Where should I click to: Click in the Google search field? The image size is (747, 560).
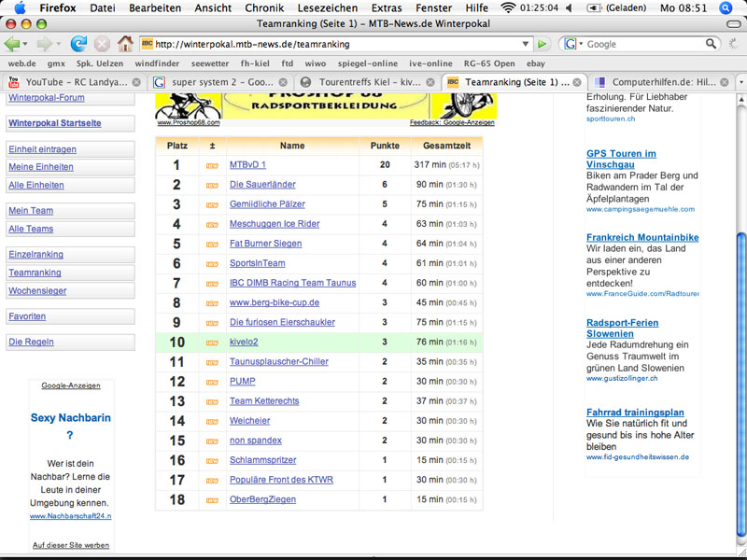[x=644, y=44]
